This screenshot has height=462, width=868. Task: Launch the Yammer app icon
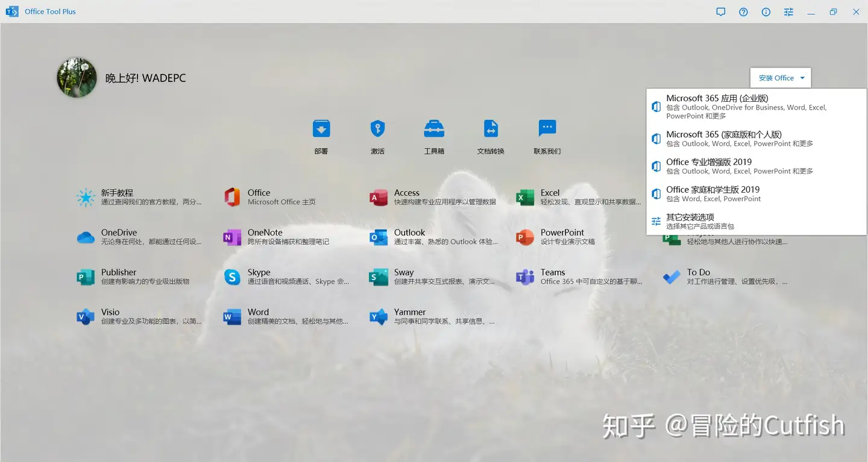pyautogui.click(x=379, y=317)
